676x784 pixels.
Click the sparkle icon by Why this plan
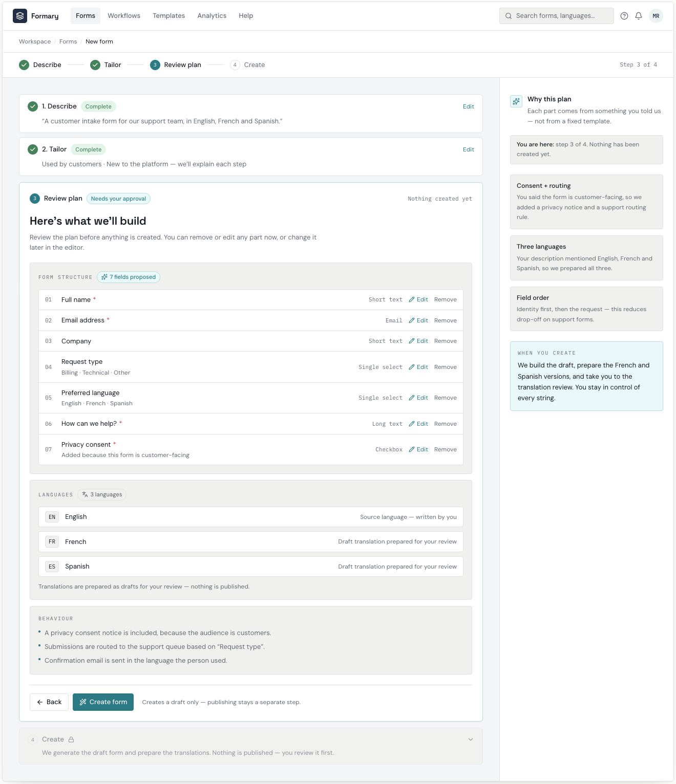click(x=516, y=101)
